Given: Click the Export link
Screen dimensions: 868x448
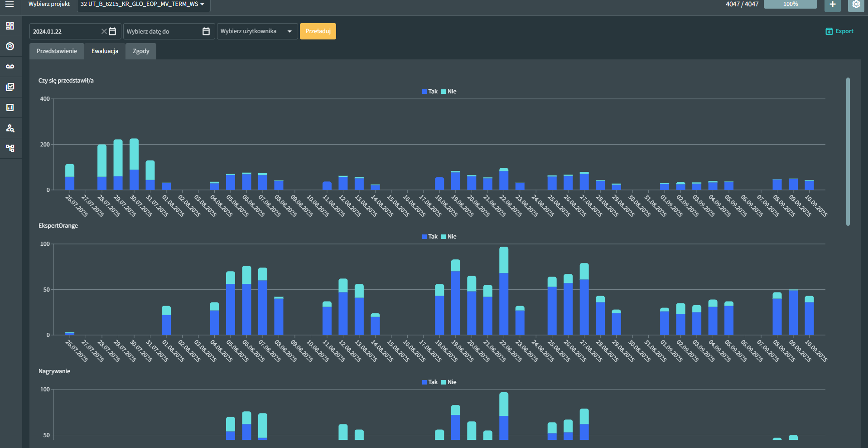Looking at the screenshot, I should coord(839,31).
